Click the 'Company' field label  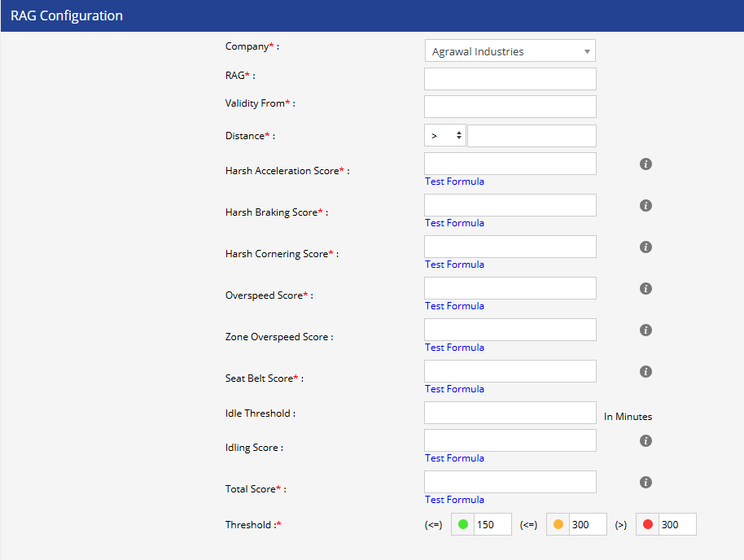pyautogui.click(x=247, y=46)
